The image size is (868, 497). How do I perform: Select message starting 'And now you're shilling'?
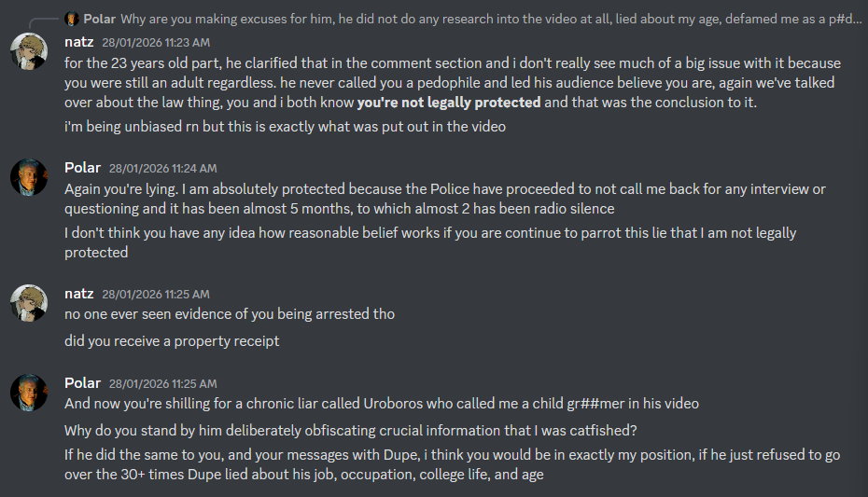pyautogui.click(x=382, y=404)
